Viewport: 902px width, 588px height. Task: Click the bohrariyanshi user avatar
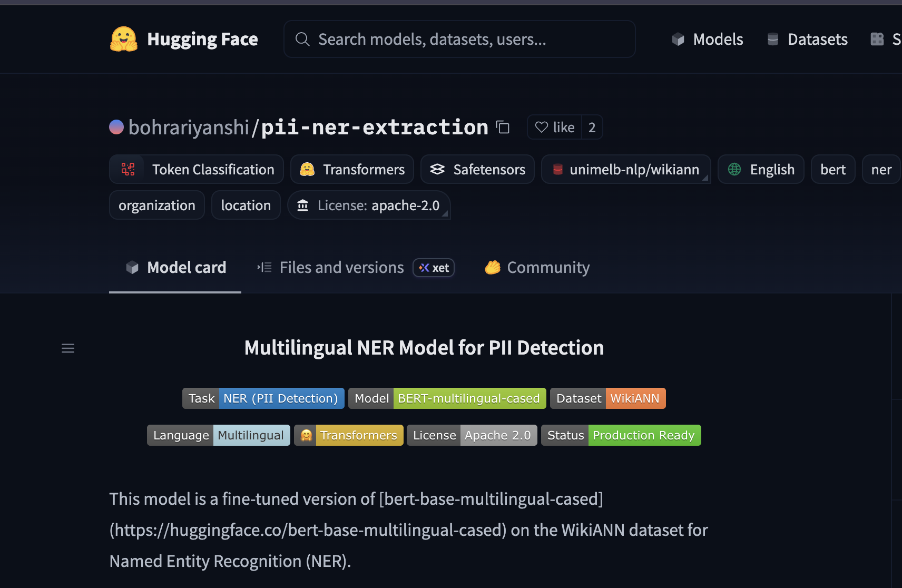[x=116, y=127]
